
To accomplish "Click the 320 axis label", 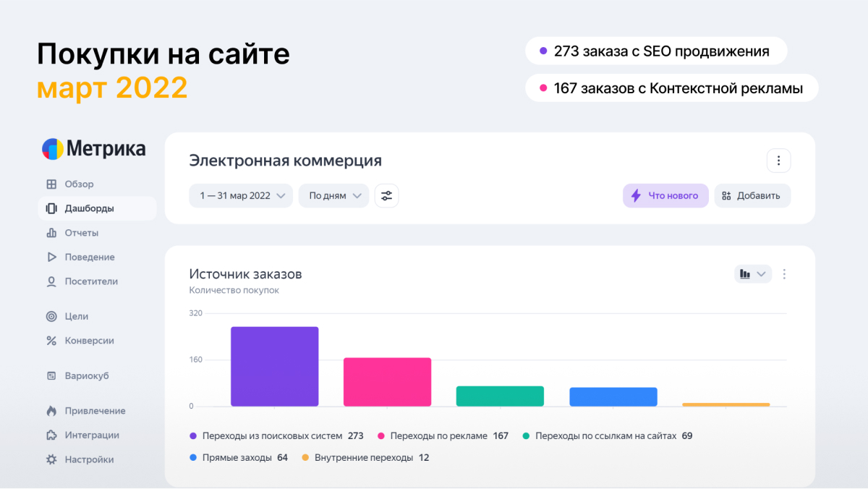I will pyautogui.click(x=196, y=313).
